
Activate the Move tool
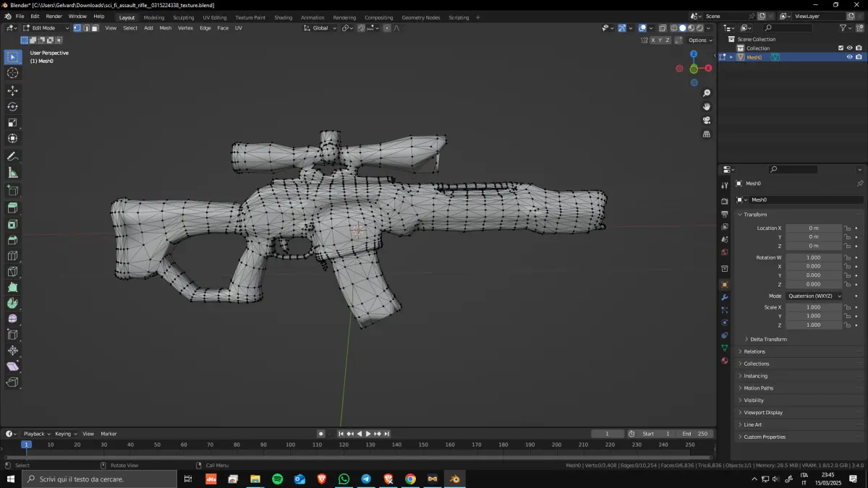click(x=13, y=90)
